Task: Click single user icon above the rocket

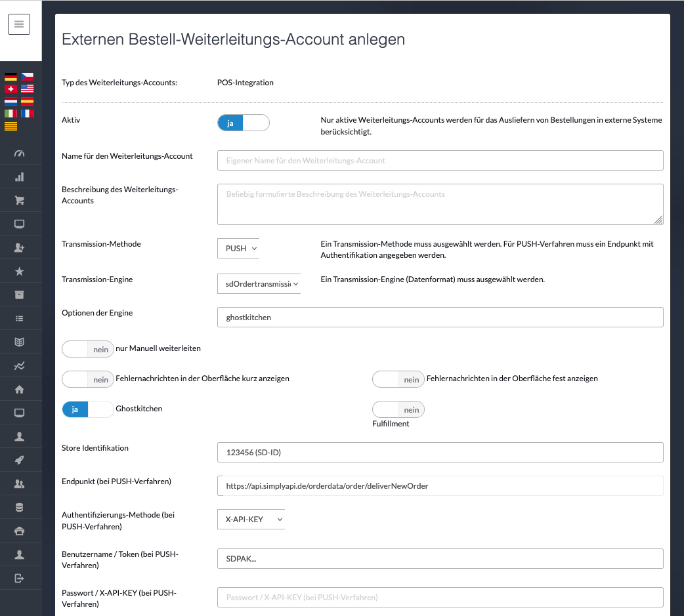Action: 19,436
